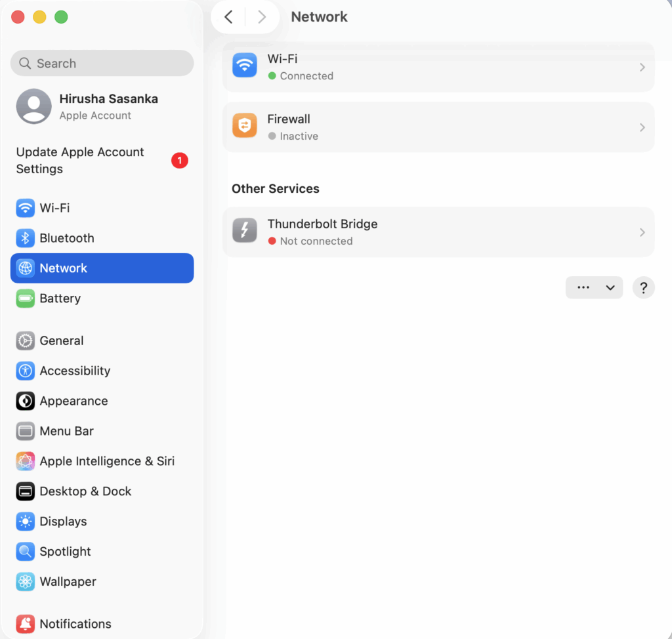Screen dimensions: 672x639
Task: Select Menu Bar in the sidebar
Action: coord(66,431)
